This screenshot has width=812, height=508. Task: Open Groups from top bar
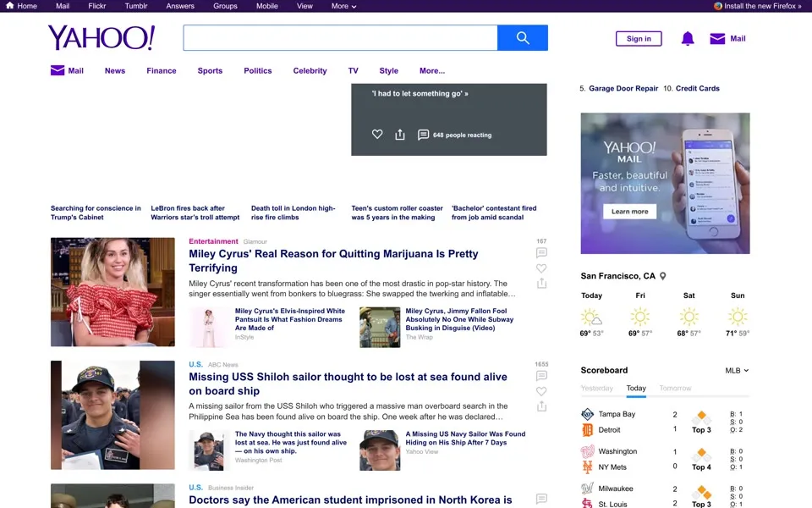pyautogui.click(x=225, y=6)
